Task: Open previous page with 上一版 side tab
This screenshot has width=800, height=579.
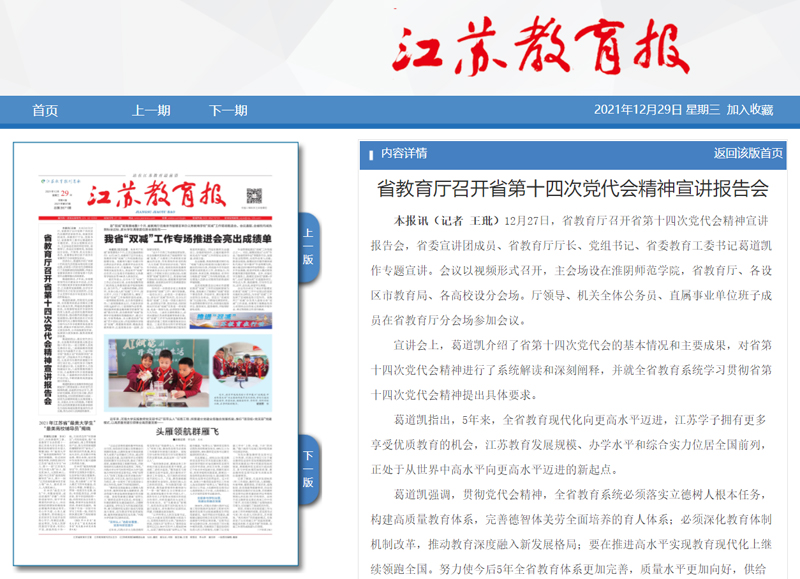Action: click(x=309, y=246)
